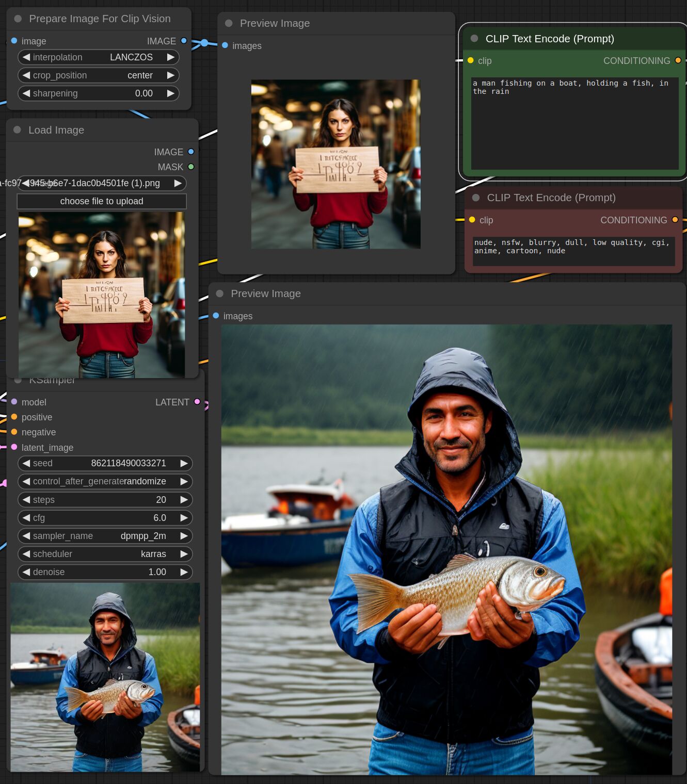This screenshot has width=687, height=784.
Task: Open the interpolation LANCZOS dropdown
Action: 98,57
